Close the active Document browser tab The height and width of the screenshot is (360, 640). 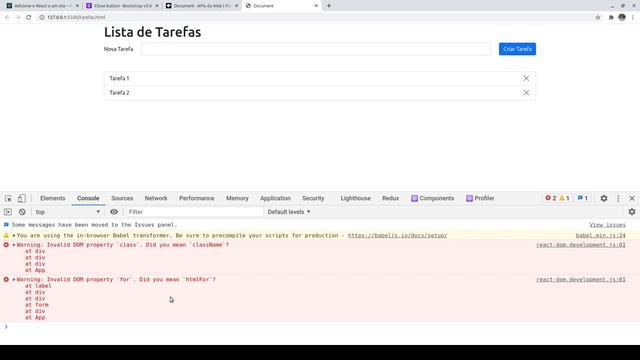pos(316,6)
